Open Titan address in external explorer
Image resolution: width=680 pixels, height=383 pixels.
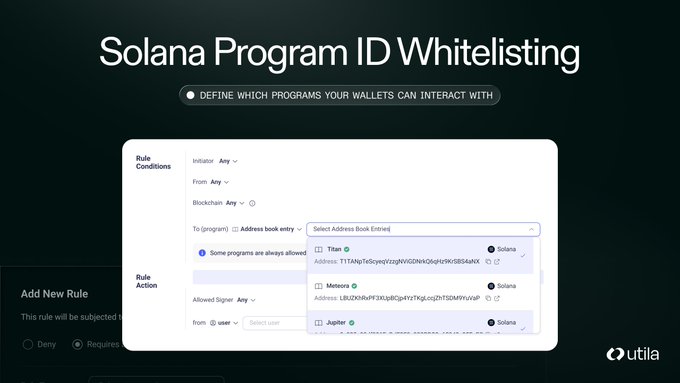[x=497, y=262]
